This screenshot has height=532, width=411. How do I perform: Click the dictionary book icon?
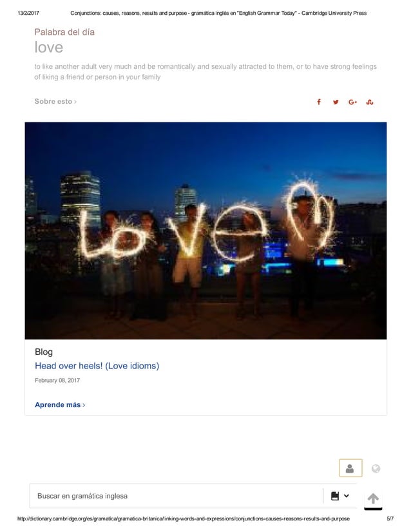(335, 496)
